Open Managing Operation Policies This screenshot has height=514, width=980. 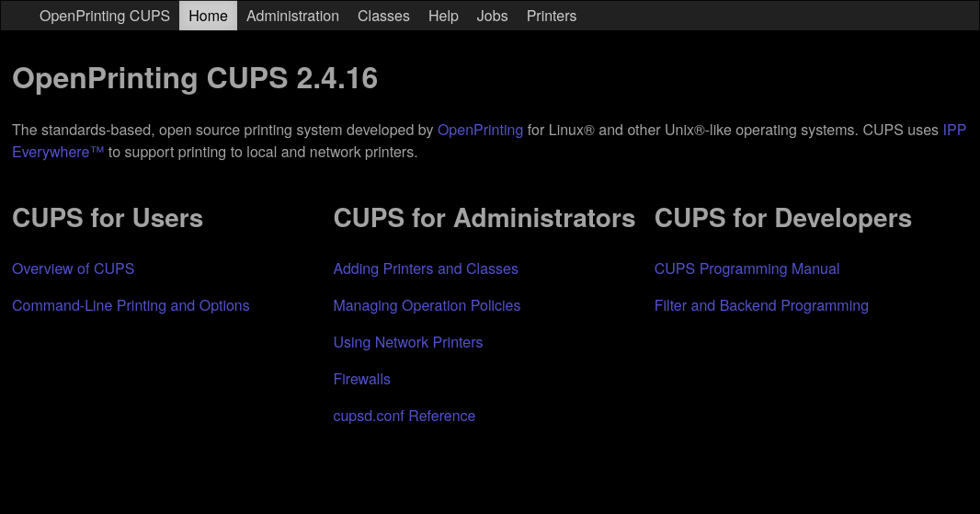(x=427, y=306)
